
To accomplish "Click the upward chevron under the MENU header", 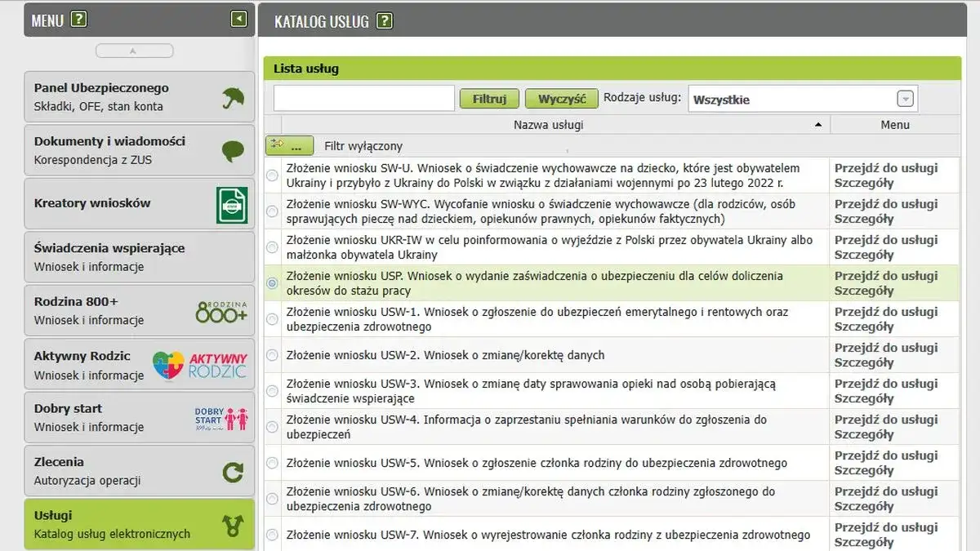I will click(x=134, y=50).
